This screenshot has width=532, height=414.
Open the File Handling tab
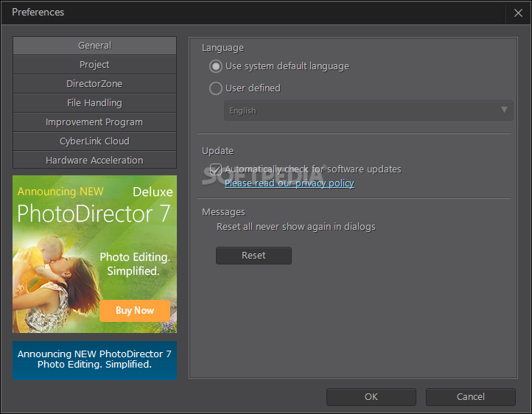pyautogui.click(x=94, y=102)
